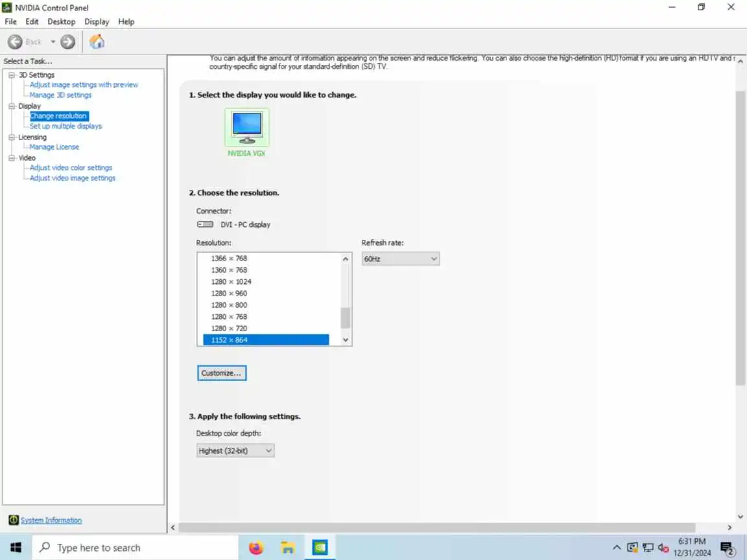Collapse the 3D Settings tree node
Viewport: 747px width, 560px height.
(12, 75)
